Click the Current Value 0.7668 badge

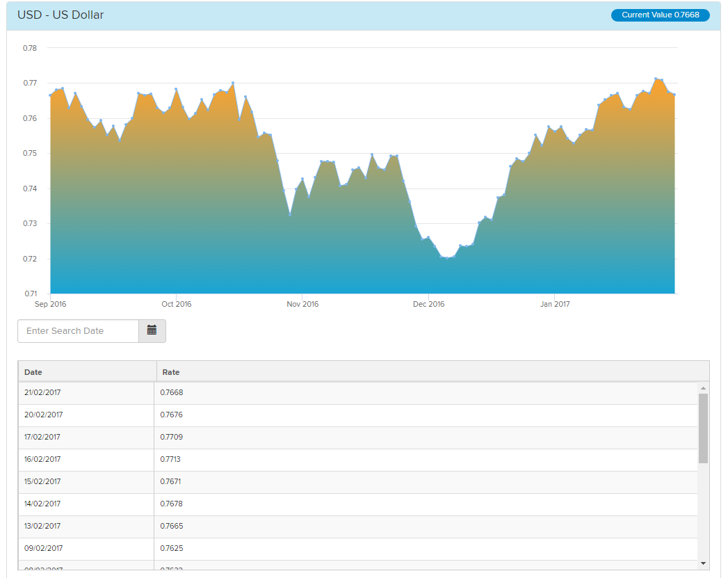(x=660, y=15)
